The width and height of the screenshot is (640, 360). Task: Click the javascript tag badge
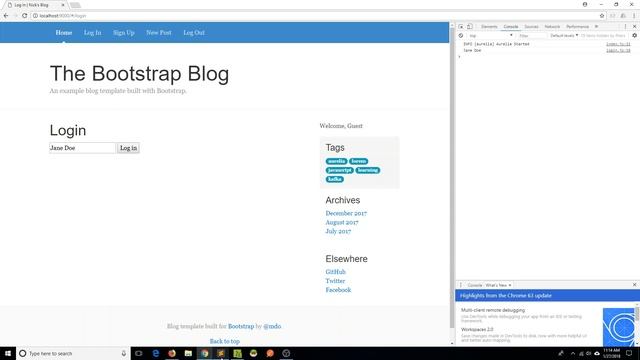(340, 170)
